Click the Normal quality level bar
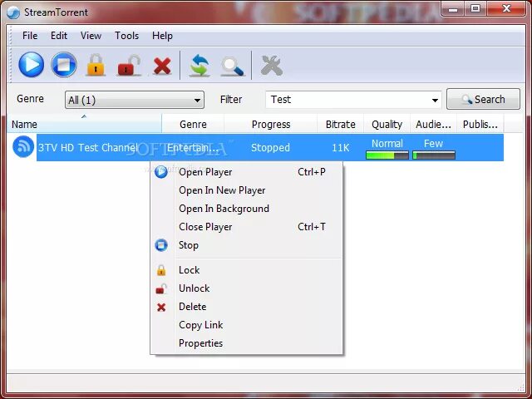 point(387,155)
